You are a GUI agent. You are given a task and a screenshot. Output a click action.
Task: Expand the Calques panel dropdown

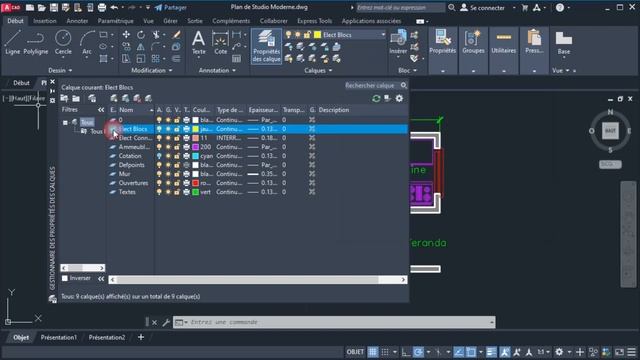click(318, 71)
